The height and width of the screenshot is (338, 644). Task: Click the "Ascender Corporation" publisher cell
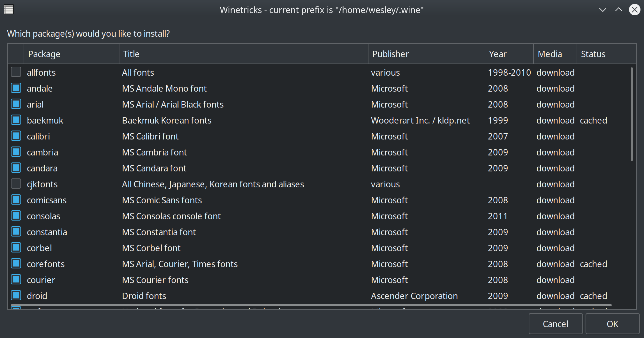(414, 296)
